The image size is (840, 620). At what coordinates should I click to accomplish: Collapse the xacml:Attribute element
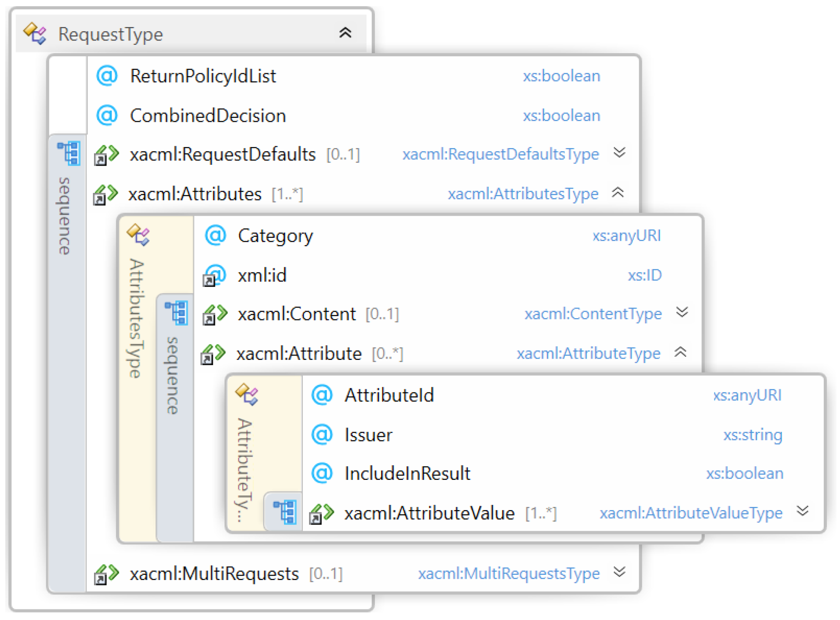[680, 352]
